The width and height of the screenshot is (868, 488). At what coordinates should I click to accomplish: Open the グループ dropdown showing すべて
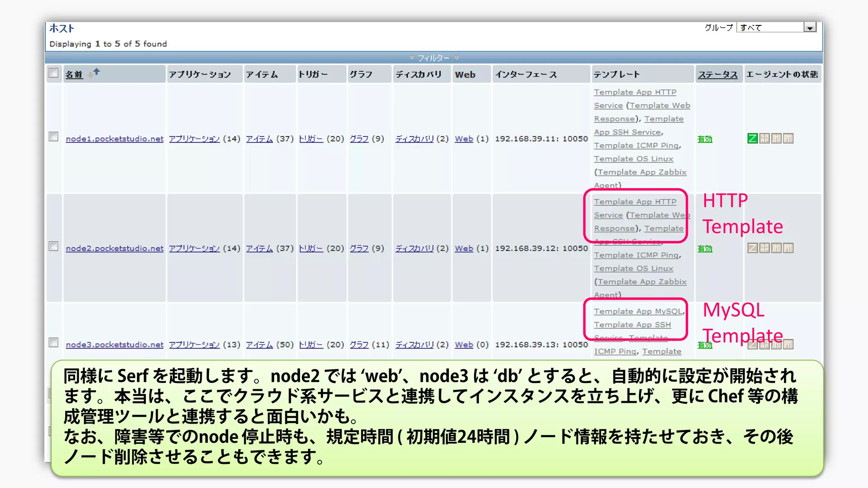click(x=776, y=28)
